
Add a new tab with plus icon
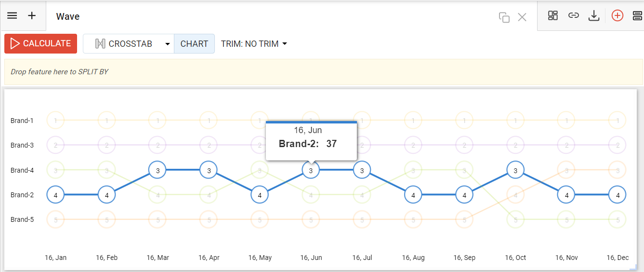[x=32, y=16]
